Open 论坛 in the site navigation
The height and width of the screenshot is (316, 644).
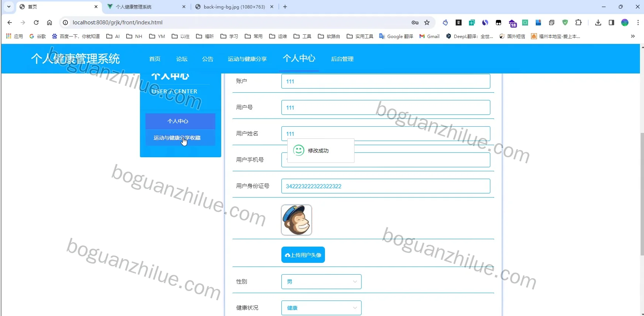pyautogui.click(x=182, y=59)
